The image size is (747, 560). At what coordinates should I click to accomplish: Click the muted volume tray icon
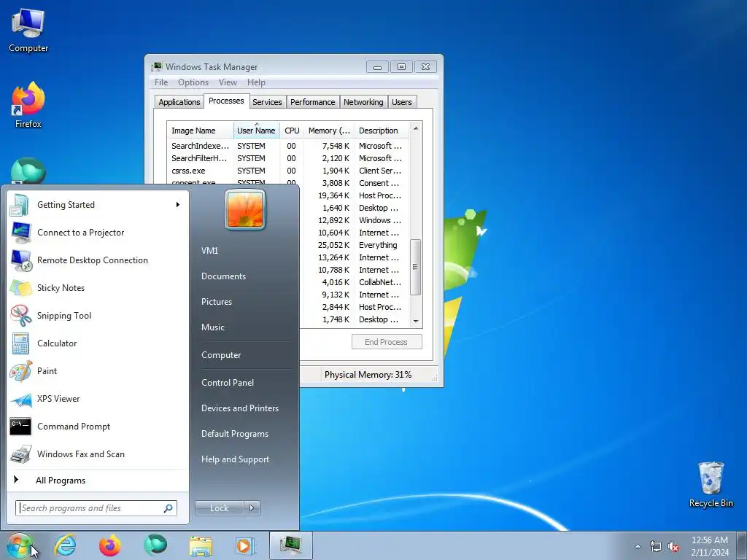(673, 547)
